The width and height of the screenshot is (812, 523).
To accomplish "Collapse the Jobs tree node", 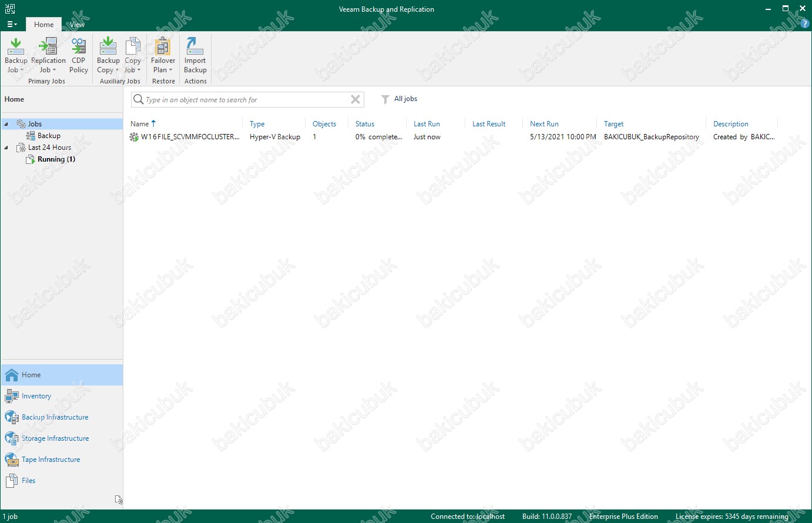I will pos(6,124).
